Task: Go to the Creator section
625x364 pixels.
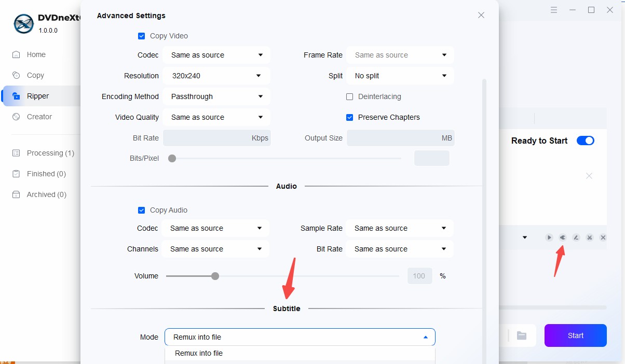Action: [x=39, y=117]
